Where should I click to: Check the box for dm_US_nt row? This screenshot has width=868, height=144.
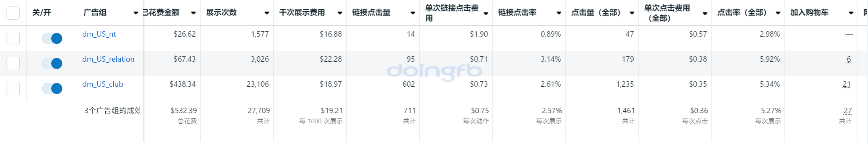(13, 38)
